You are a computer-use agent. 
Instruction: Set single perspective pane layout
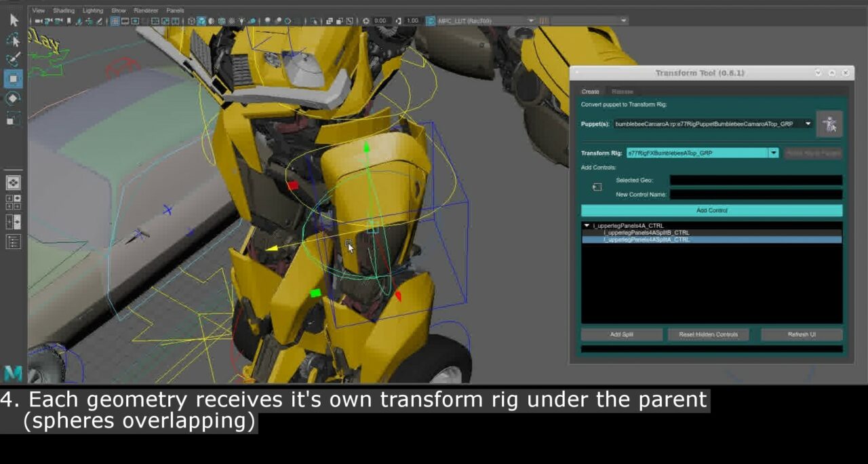tap(14, 182)
